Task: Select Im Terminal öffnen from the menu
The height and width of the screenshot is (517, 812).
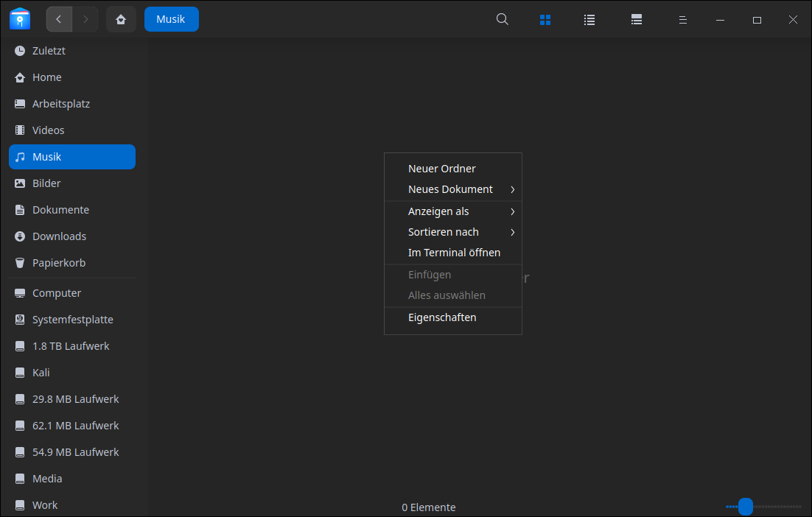Action: tap(455, 252)
